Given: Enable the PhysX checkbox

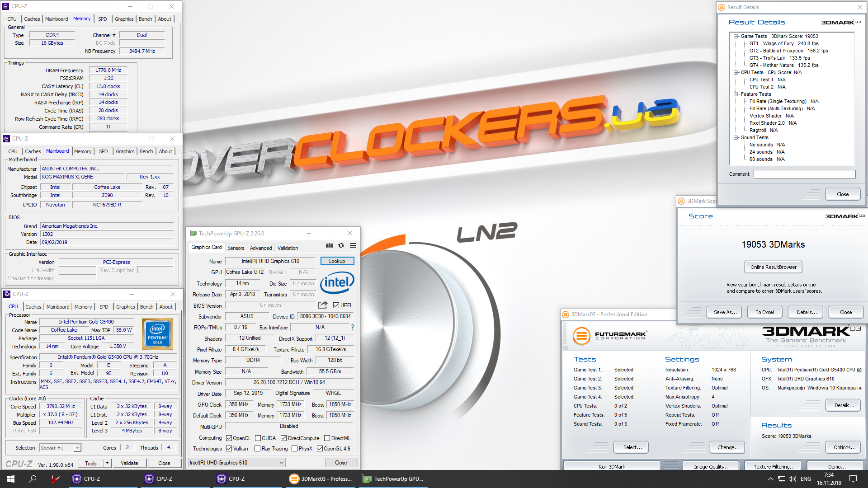Looking at the screenshot, I should (294, 449).
